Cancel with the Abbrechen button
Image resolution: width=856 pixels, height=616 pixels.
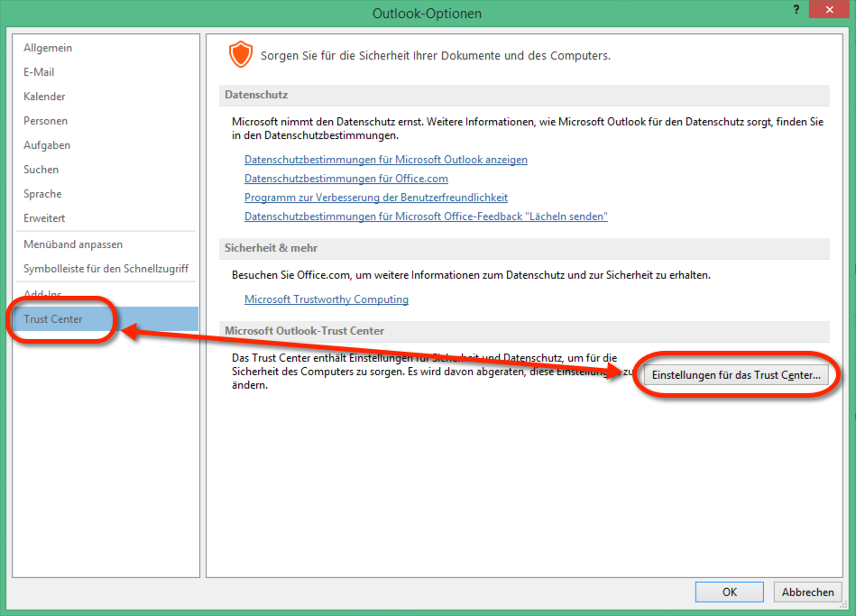point(807,592)
